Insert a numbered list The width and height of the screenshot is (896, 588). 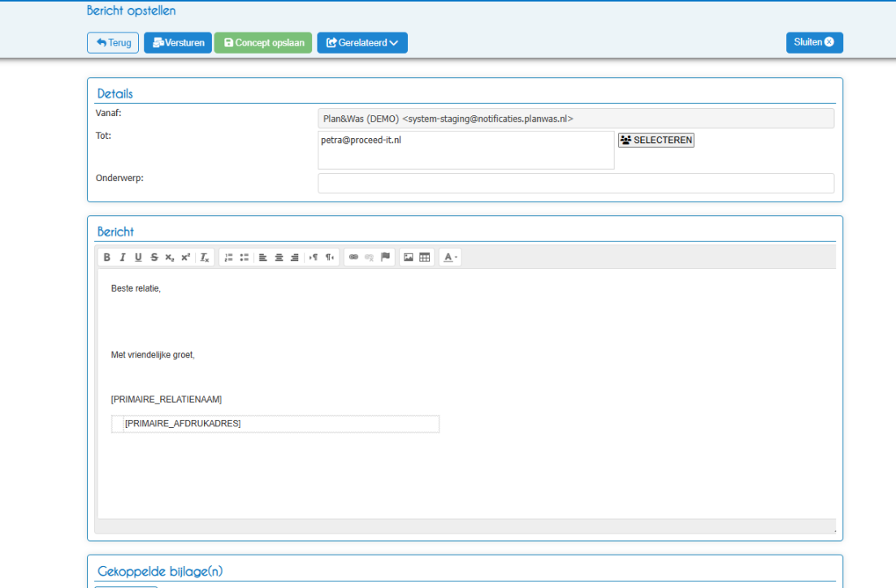pyautogui.click(x=228, y=257)
